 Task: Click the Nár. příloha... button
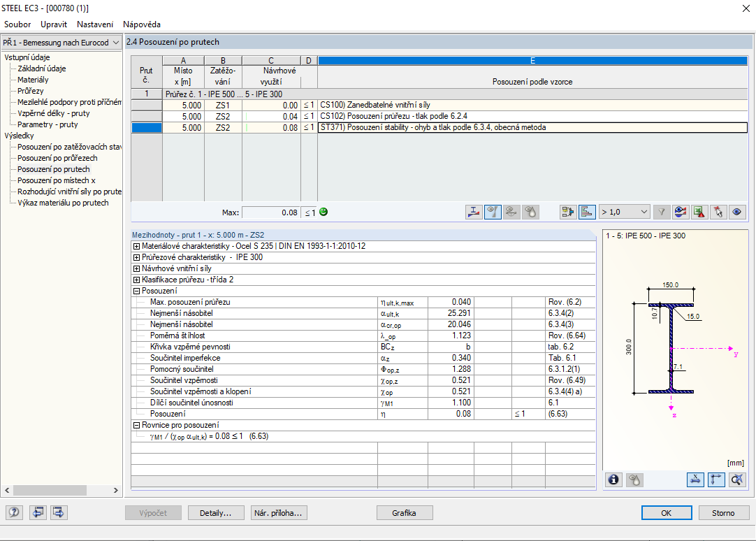pyautogui.click(x=278, y=512)
